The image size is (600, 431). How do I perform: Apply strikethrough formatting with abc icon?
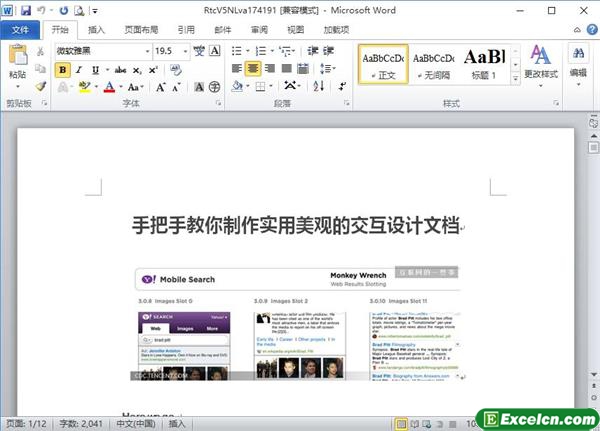121,70
